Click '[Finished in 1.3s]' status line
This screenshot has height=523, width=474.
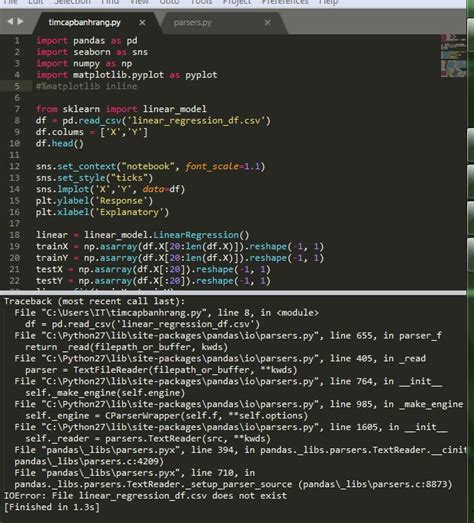click(52, 507)
